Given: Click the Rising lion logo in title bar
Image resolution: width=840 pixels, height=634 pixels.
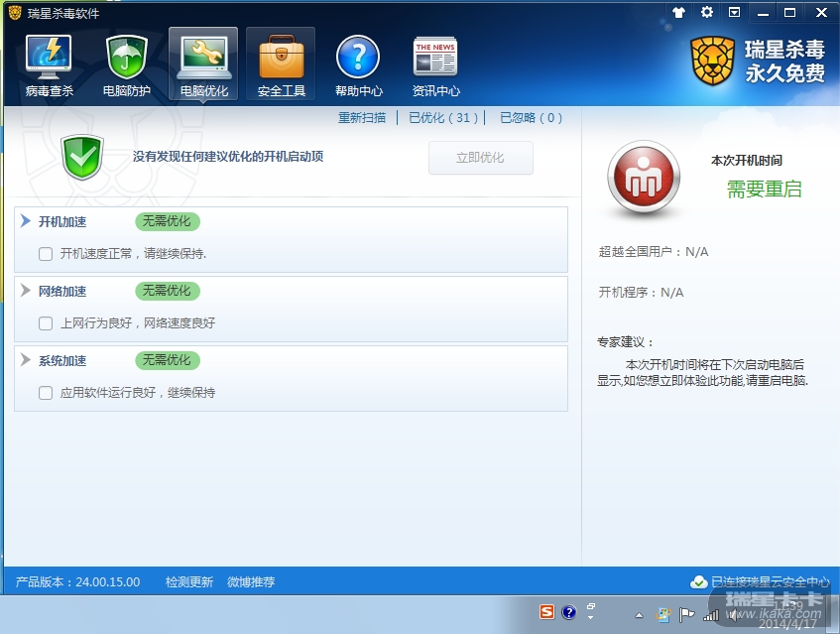Looking at the screenshot, I should tap(15, 12).
